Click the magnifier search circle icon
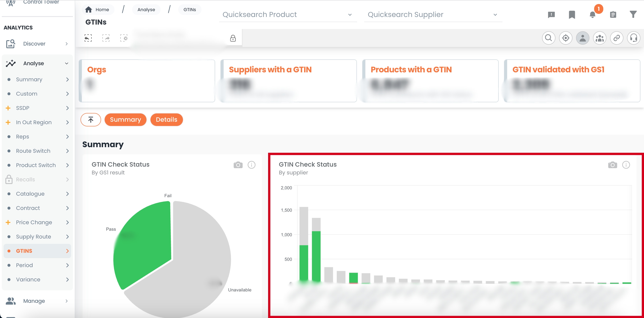The image size is (644, 318). (549, 38)
